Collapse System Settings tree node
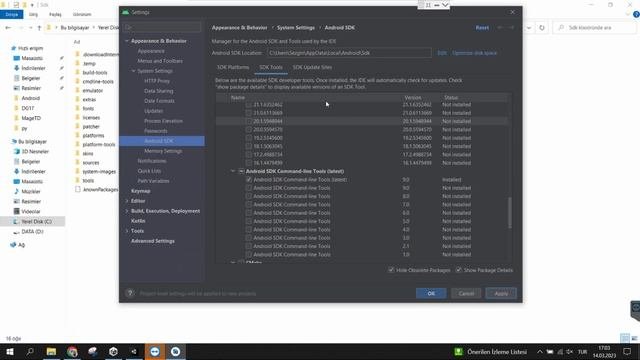Viewport: 640px width, 360px height. pos(133,71)
